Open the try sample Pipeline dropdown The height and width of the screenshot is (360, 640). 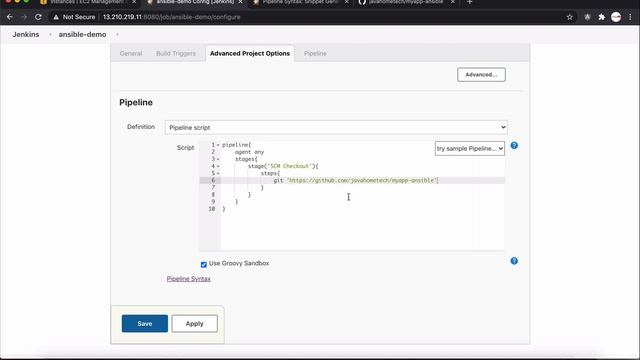[469, 149]
